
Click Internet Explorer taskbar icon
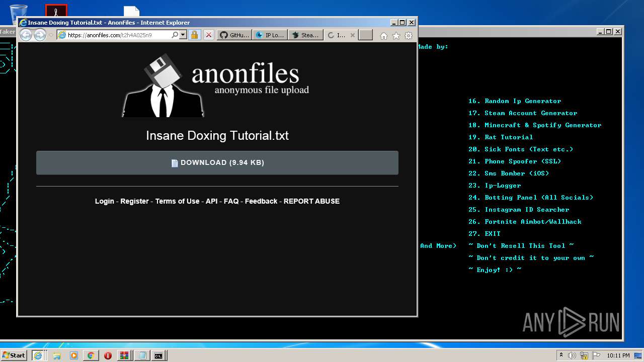point(38,355)
